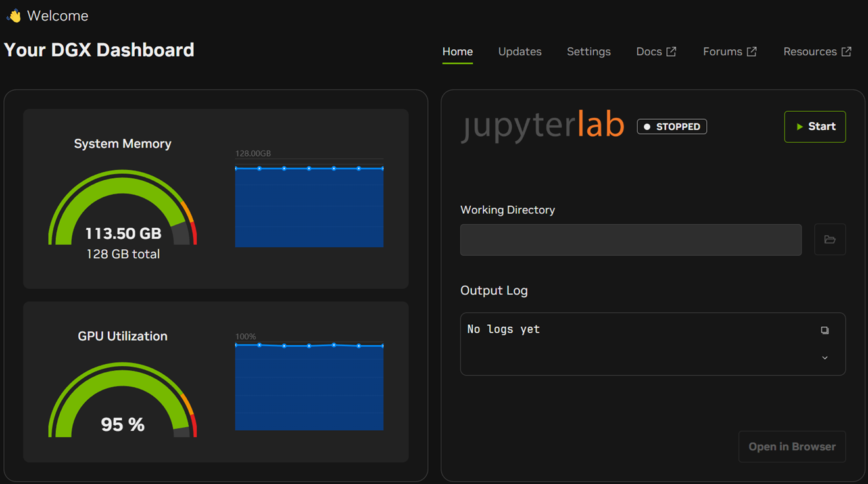Click the GPU Utilization gauge

[x=122, y=399]
